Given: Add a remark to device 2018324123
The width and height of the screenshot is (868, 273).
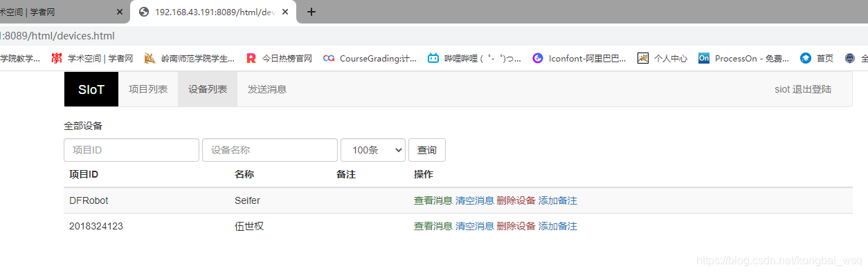Looking at the screenshot, I should point(558,226).
